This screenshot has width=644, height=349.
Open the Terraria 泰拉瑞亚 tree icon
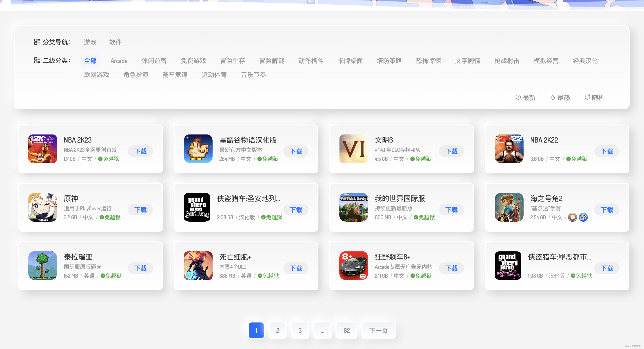[42, 266]
